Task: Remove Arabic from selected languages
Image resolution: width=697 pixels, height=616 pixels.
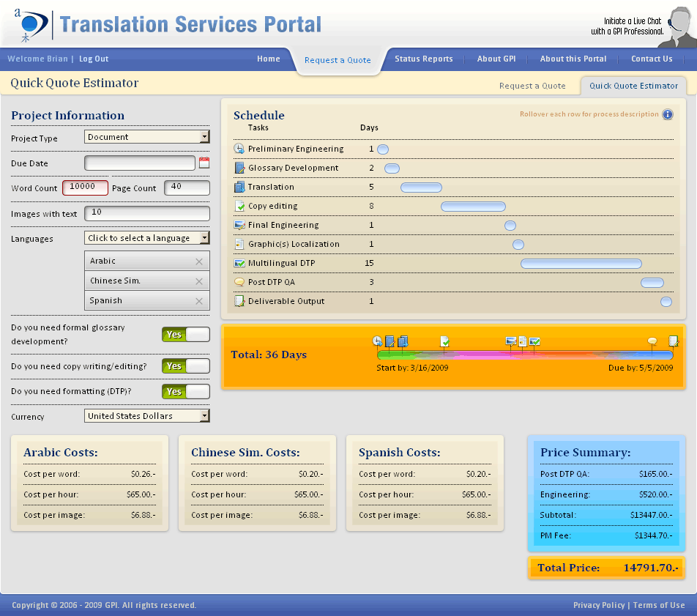Action: point(199,261)
